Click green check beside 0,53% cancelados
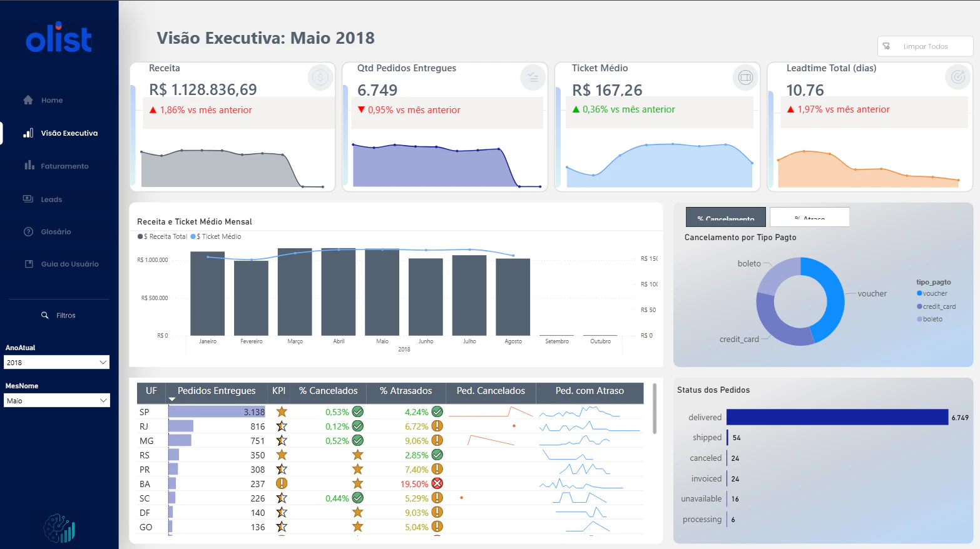 tap(358, 411)
